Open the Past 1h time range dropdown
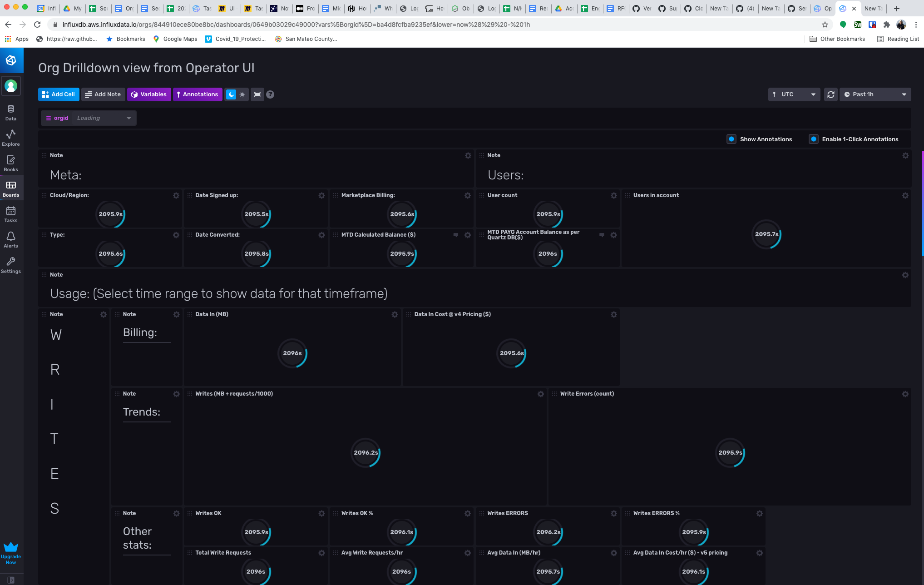 pos(875,94)
